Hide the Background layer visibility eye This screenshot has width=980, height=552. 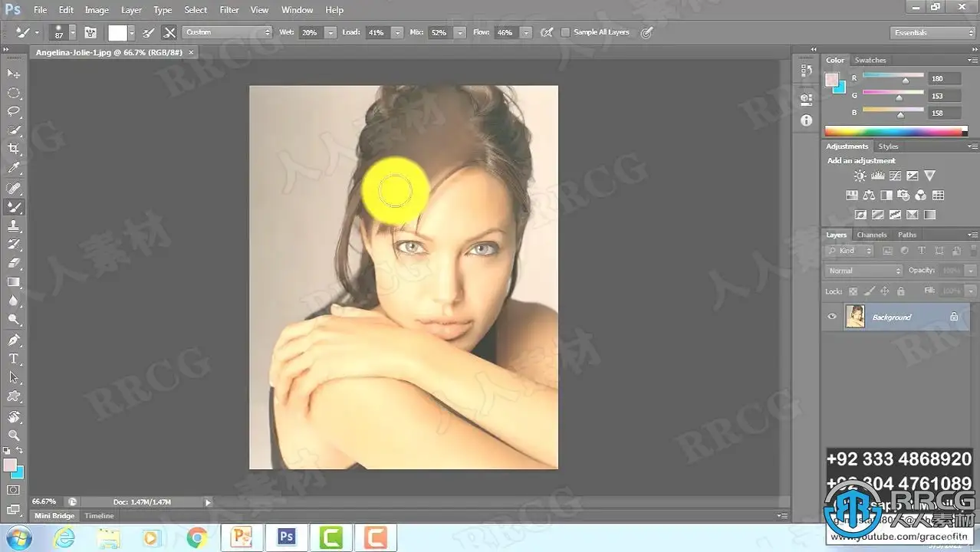point(832,317)
